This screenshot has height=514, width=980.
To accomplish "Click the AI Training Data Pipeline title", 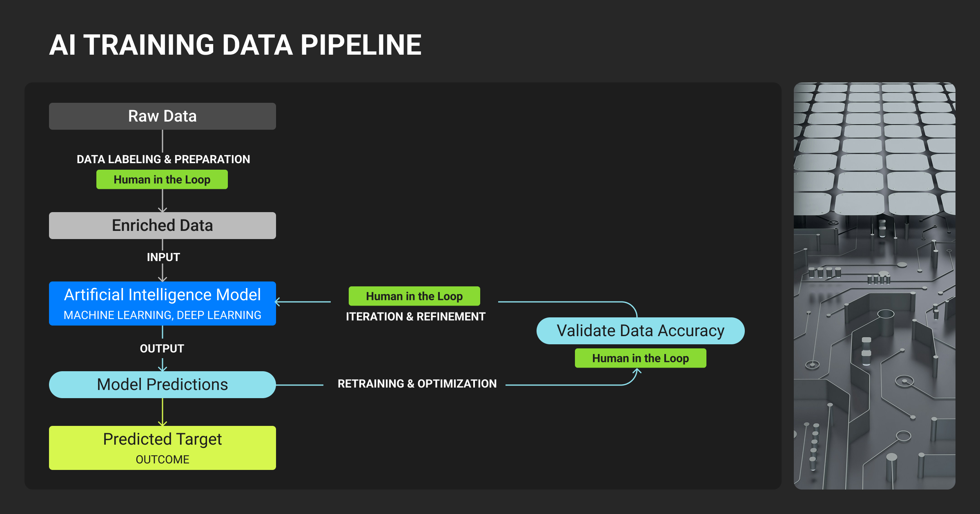I will [x=235, y=45].
